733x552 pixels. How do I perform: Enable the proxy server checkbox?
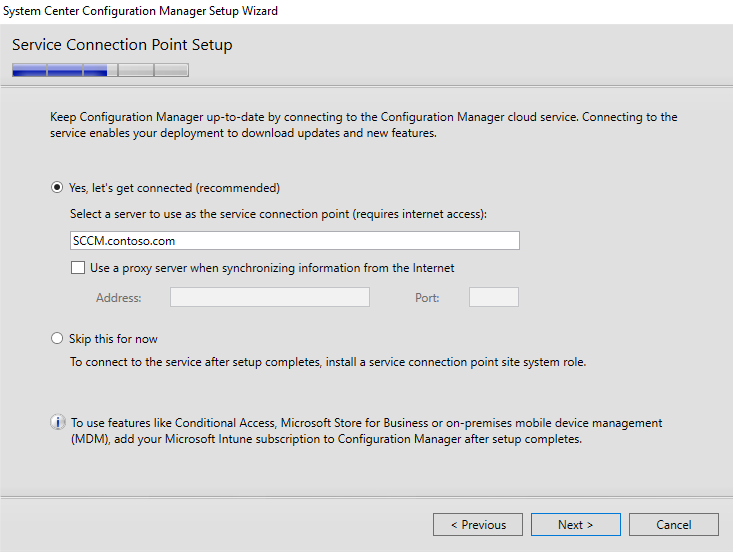(x=78, y=268)
